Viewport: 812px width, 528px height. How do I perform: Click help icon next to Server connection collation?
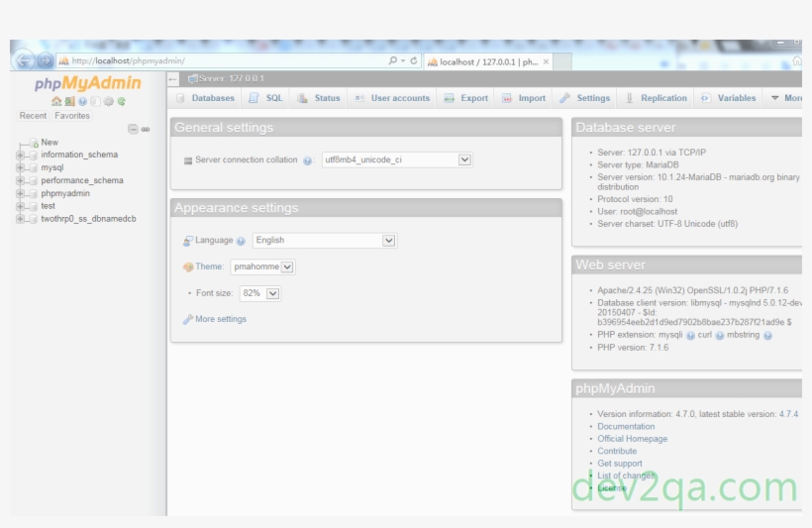click(308, 160)
